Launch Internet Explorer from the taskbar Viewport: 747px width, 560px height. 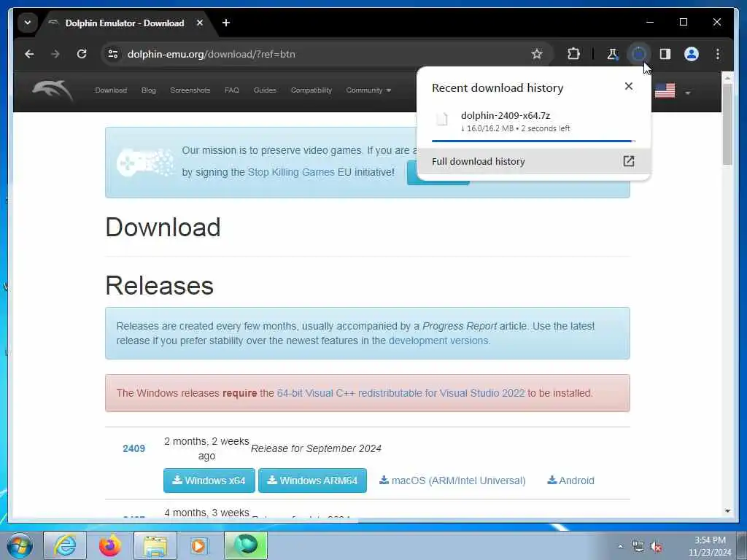click(65, 545)
